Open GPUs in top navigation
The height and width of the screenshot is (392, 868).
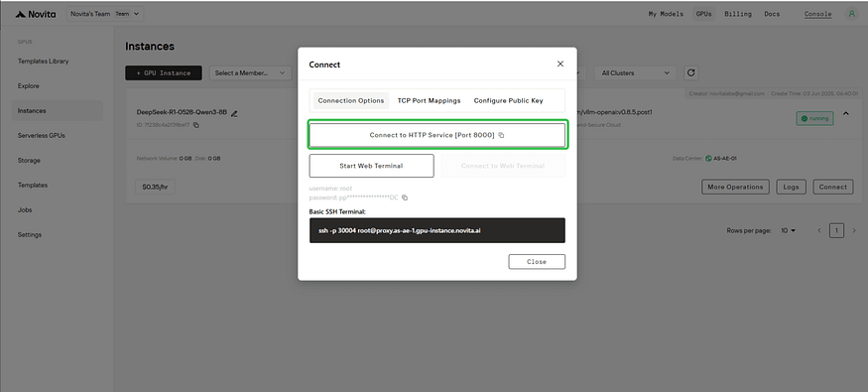pyautogui.click(x=703, y=14)
